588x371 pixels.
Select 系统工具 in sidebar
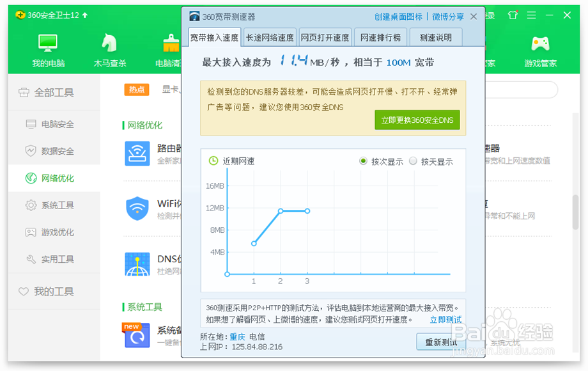point(54,205)
